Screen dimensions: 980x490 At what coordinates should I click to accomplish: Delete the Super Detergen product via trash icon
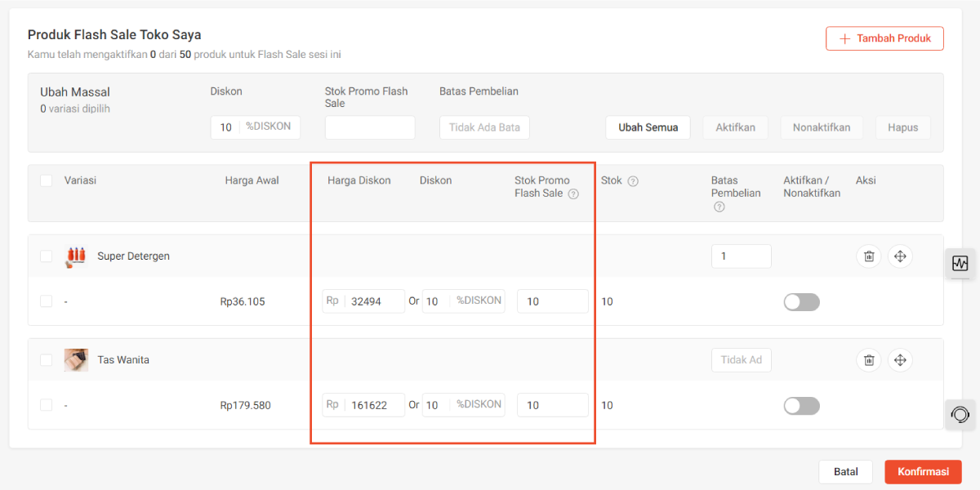click(x=869, y=256)
